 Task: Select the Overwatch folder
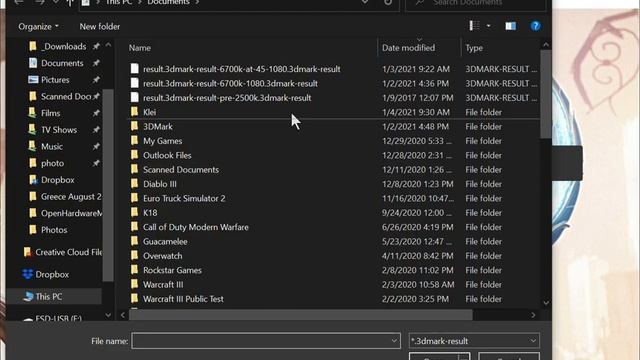point(162,256)
